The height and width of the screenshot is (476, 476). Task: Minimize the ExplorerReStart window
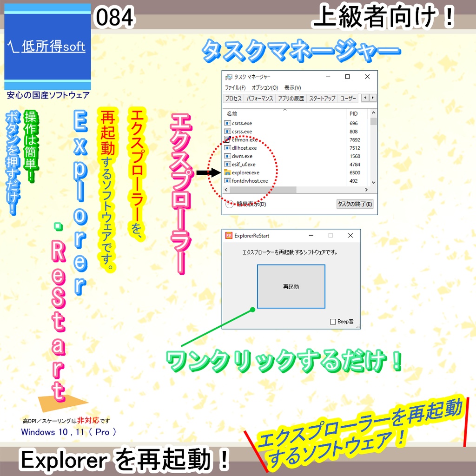[311, 236]
